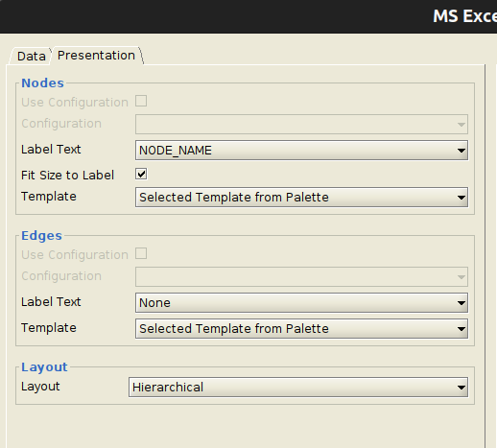Image resolution: width=497 pixels, height=448 pixels.
Task: Open Edges Label Text None dropdown
Action: pyautogui.click(x=301, y=303)
